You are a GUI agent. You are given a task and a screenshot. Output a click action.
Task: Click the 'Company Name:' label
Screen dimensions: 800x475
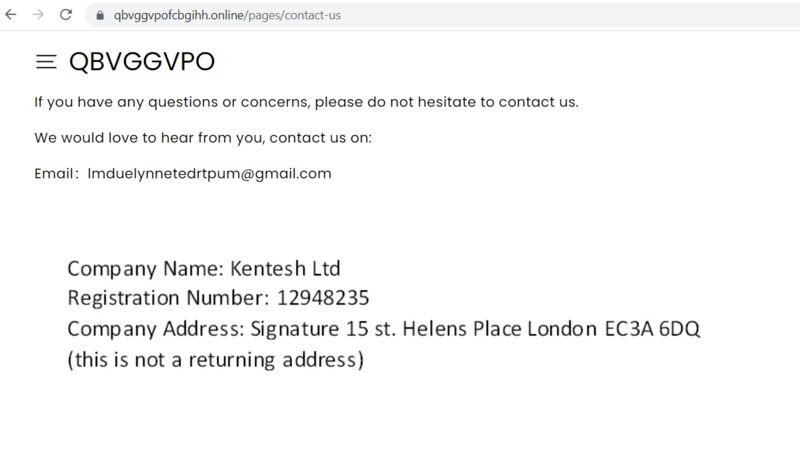click(146, 269)
